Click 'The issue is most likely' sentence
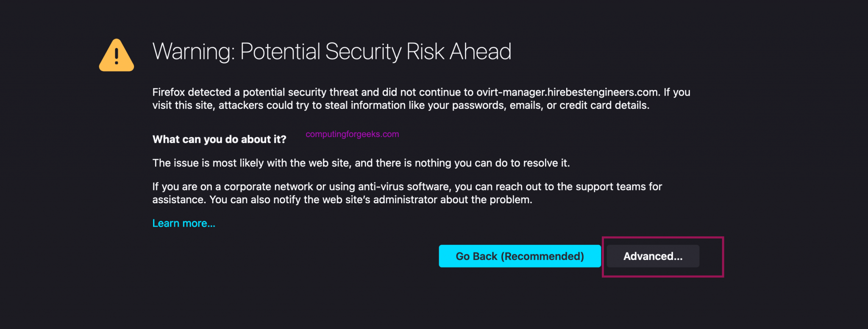 click(x=208, y=163)
